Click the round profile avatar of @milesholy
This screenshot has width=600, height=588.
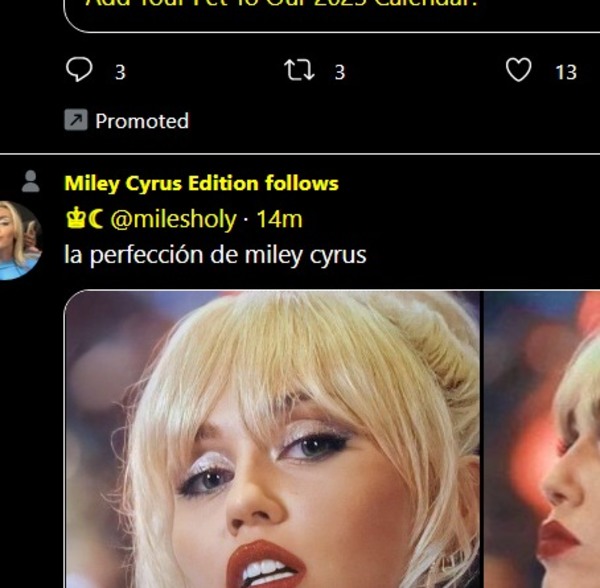18,241
